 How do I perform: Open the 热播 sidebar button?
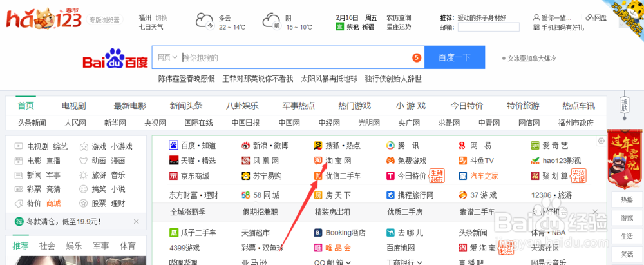tap(627, 200)
